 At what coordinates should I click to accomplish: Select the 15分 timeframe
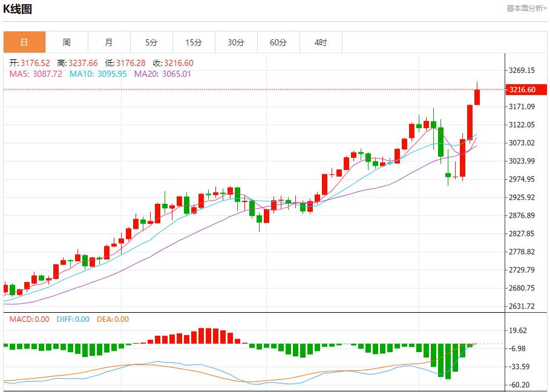(x=194, y=42)
